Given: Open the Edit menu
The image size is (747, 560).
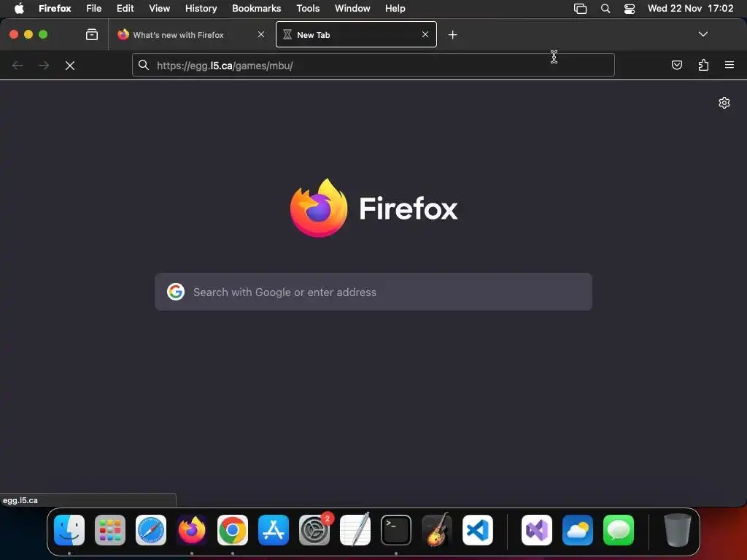Looking at the screenshot, I should [x=125, y=9].
